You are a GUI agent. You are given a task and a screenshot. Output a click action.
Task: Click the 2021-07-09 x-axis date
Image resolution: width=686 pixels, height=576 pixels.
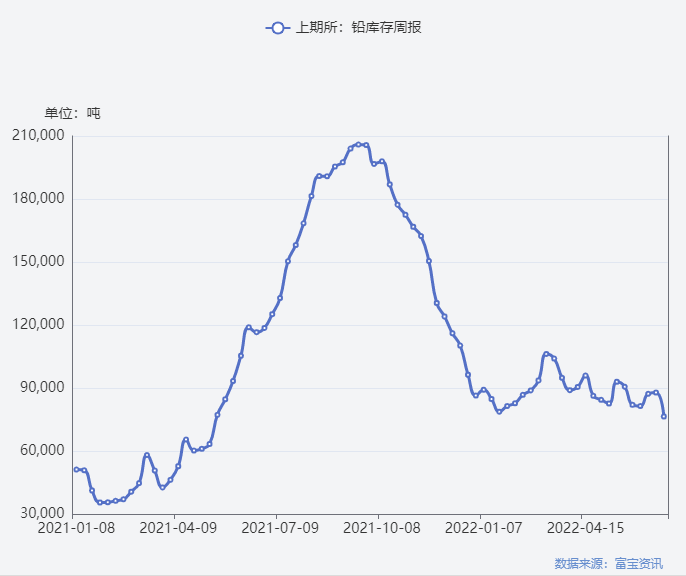pos(280,528)
